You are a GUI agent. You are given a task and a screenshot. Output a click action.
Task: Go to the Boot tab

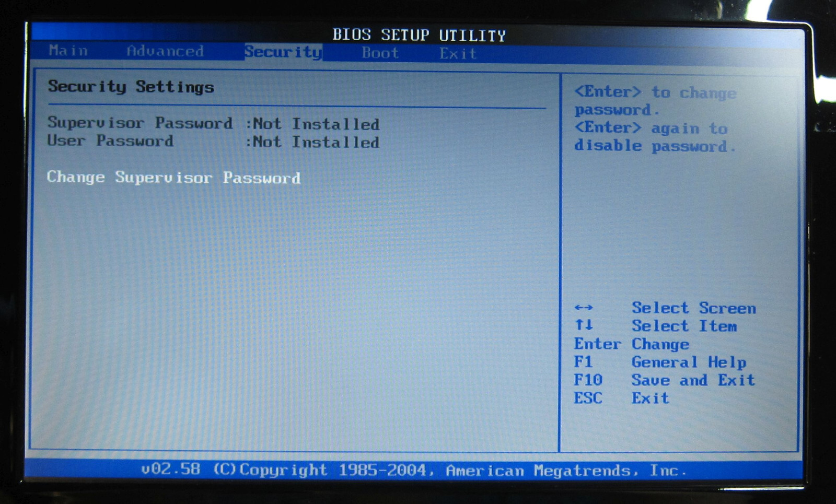(x=380, y=53)
